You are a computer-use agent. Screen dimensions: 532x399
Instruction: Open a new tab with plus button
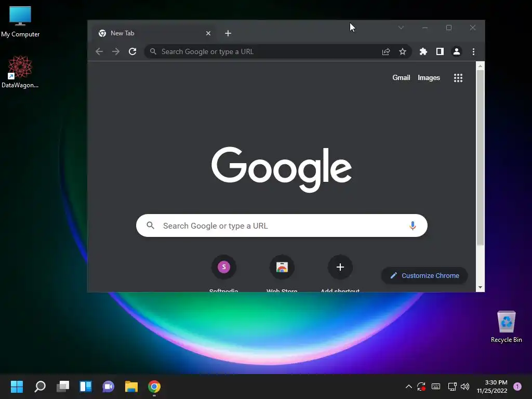point(228,33)
